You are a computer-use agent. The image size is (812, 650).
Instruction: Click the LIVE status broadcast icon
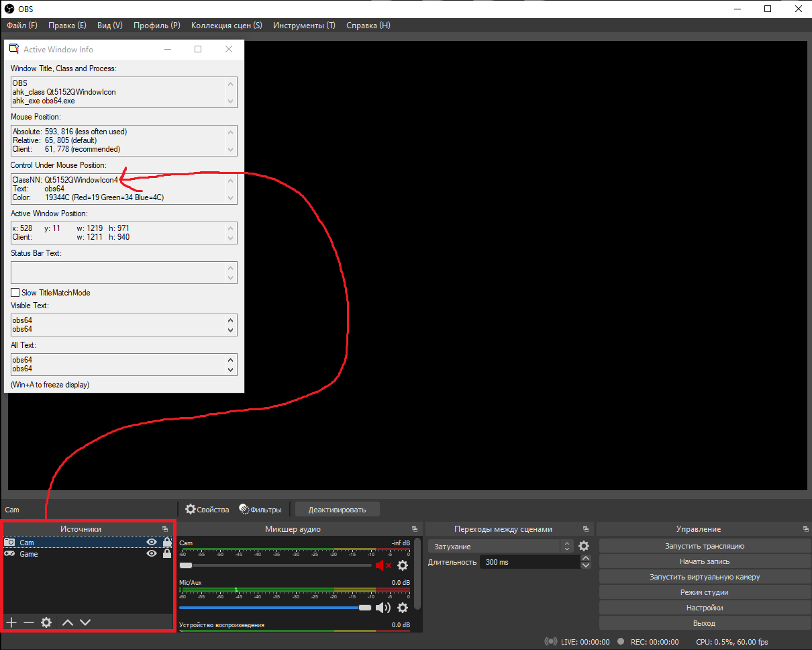pyautogui.click(x=550, y=642)
